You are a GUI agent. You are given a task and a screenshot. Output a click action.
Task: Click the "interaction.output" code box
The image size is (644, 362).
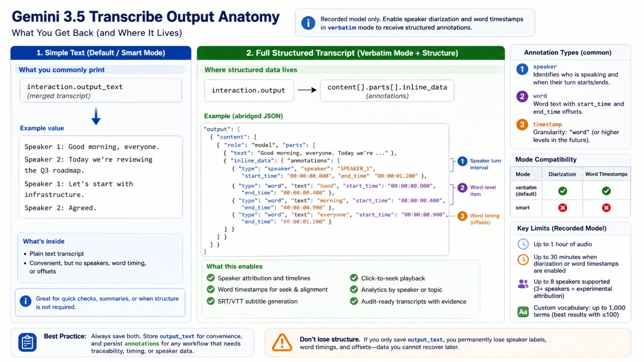coord(249,90)
